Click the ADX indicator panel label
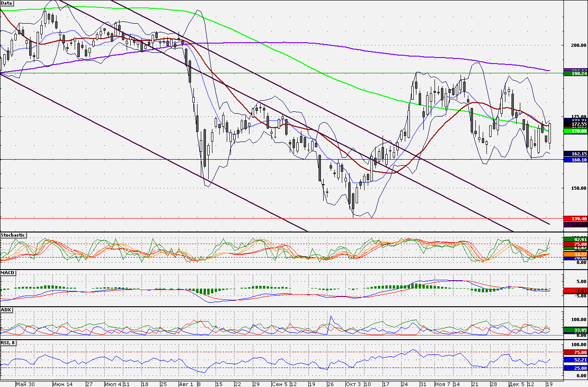588x387 pixels. (x=6, y=310)
